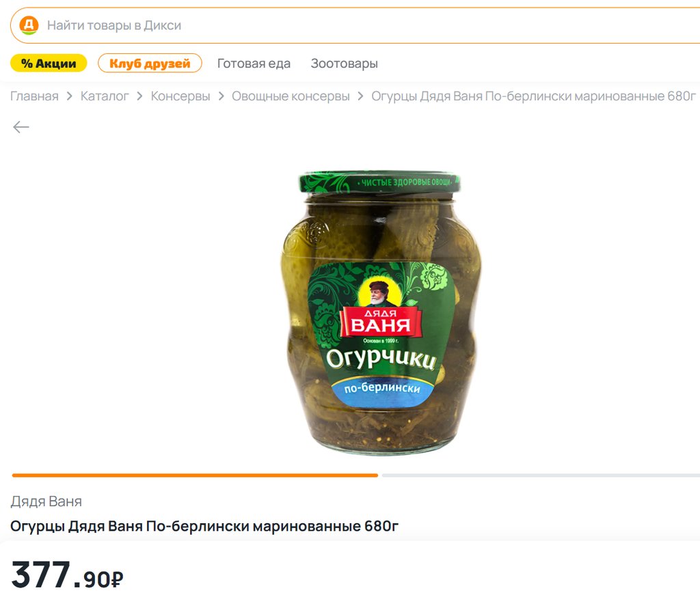Screen dimensions: 700x597
Task: Click the pickle jar product image
Action: pyautogui.click(x=380, y=312)
